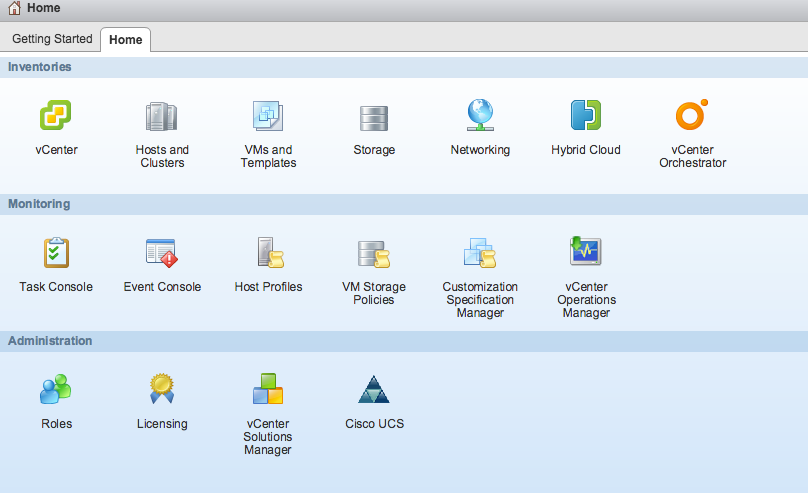808x493 pixels.
Task: Open the Task Console clipboard icon
Action: [56, 252]
